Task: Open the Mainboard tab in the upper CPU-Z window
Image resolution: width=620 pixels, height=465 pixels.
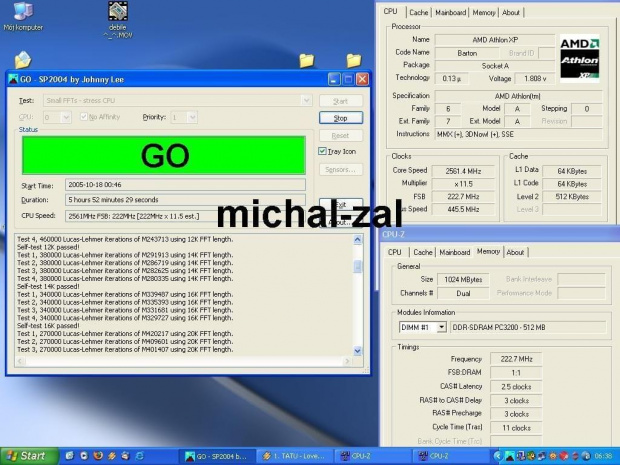Action: pos(450,13)
